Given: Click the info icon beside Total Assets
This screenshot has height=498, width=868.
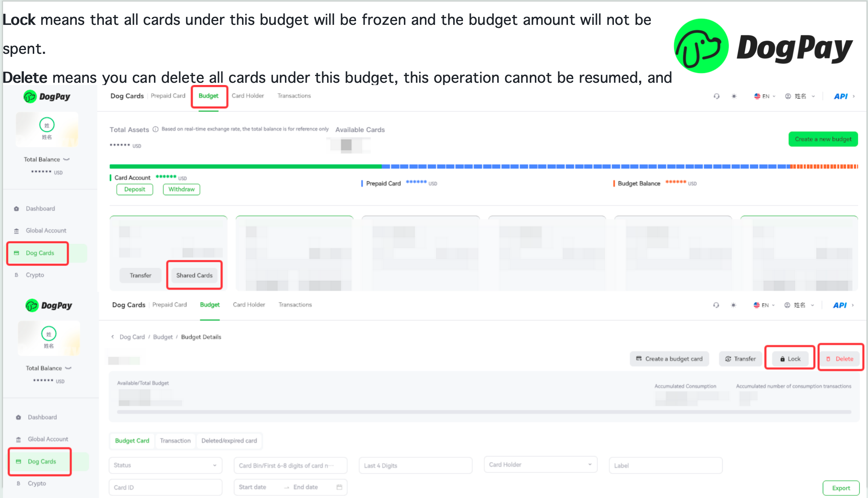Looking at the screenshot, I should pos(155,129).
